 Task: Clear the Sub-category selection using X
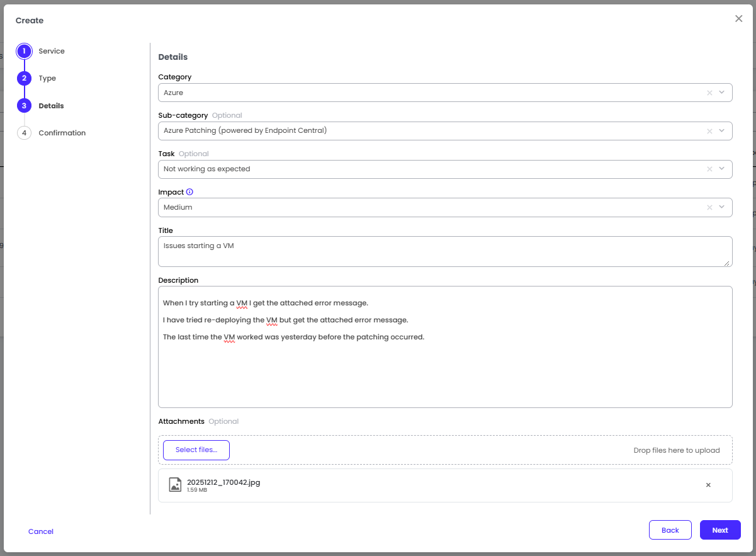[709, 131]
